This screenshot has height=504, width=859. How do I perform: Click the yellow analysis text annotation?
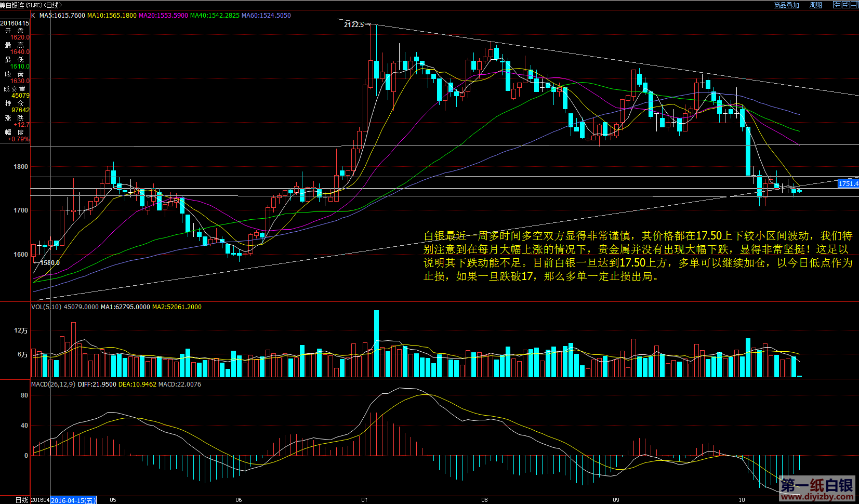click(638, 256)
